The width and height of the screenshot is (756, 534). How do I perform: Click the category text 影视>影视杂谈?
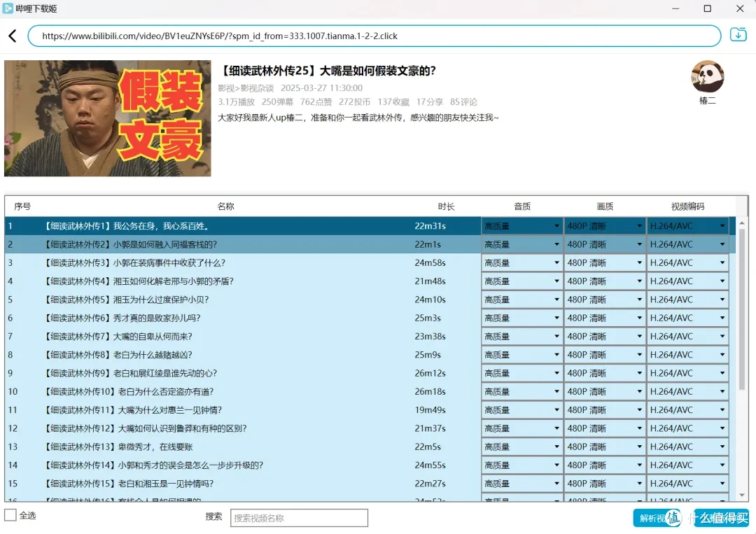pos(246,88)
